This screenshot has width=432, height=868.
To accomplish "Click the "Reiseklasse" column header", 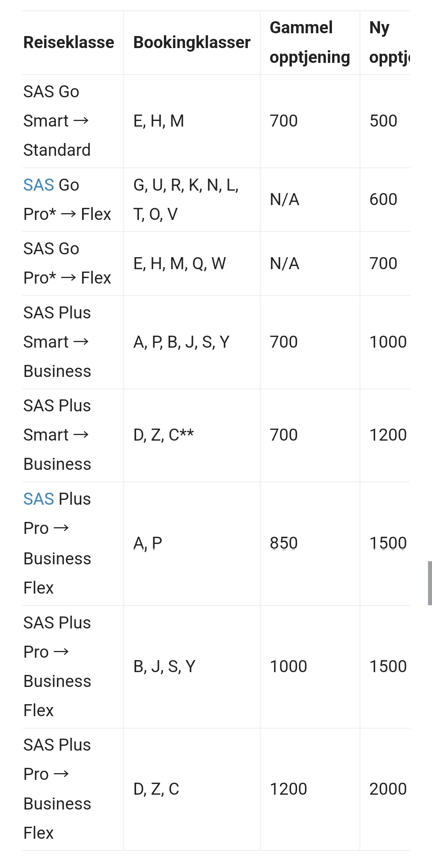I will click(x=68, y=42).
